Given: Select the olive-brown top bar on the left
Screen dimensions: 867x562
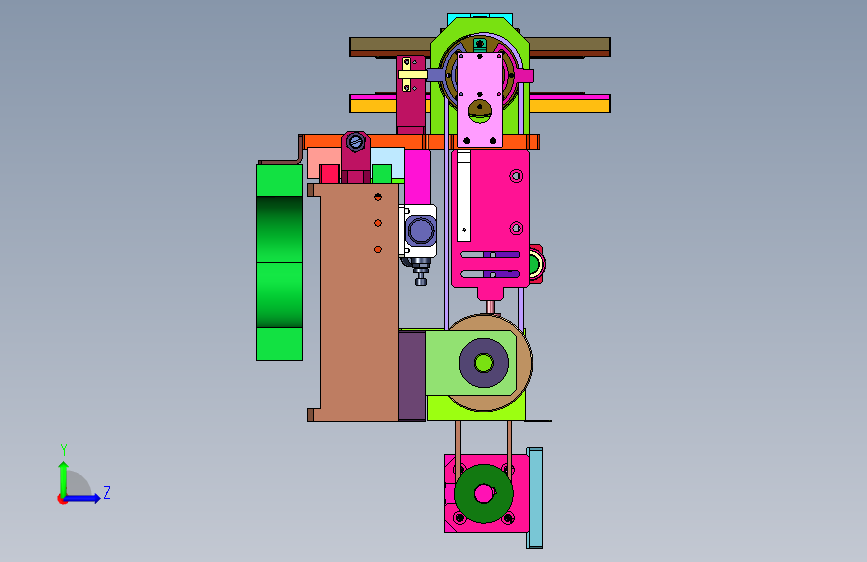Looking at the screenshot, I should tap(390, 44).
